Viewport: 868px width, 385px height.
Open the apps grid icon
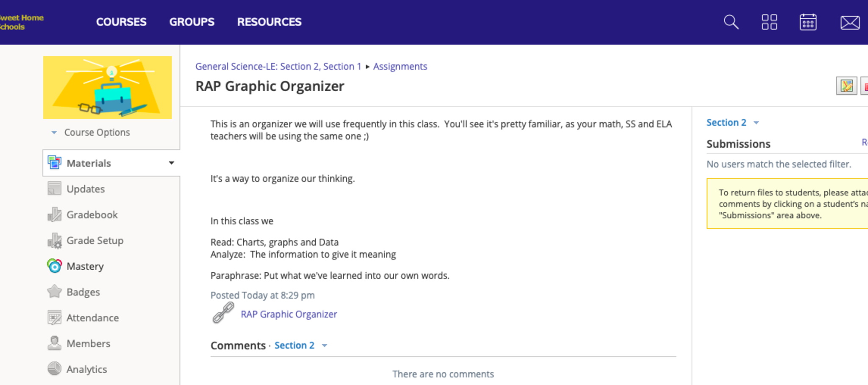pyautogui.click(x=769, y=22)
